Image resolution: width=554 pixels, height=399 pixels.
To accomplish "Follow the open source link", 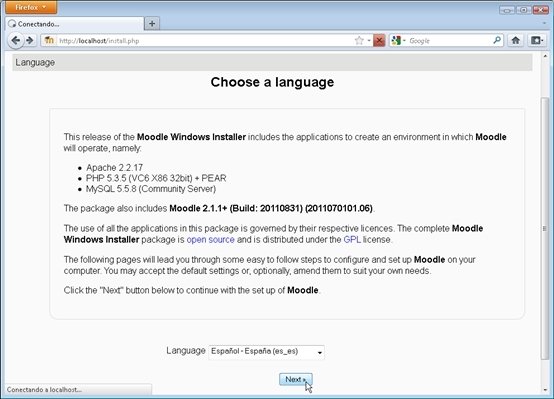I will point(211,240).
